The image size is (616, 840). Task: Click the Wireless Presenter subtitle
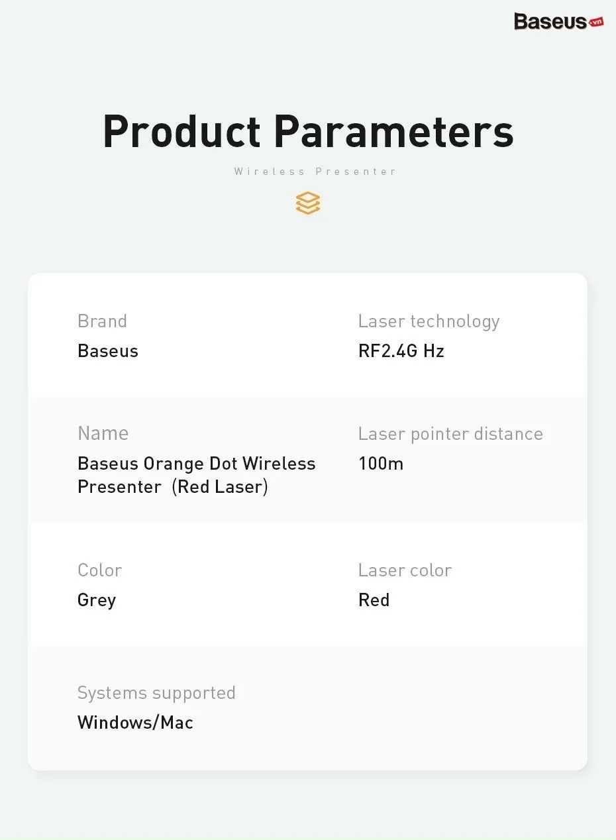coord(315,172)
